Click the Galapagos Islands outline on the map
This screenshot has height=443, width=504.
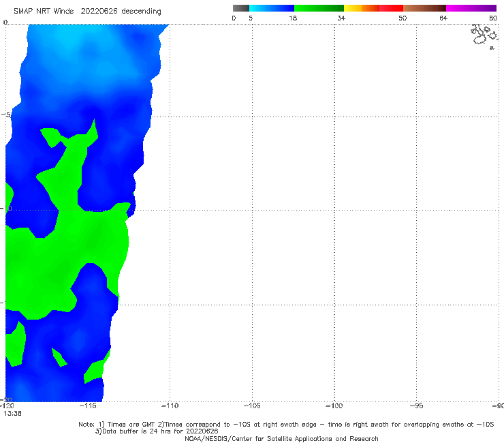(x=484, y=35)
